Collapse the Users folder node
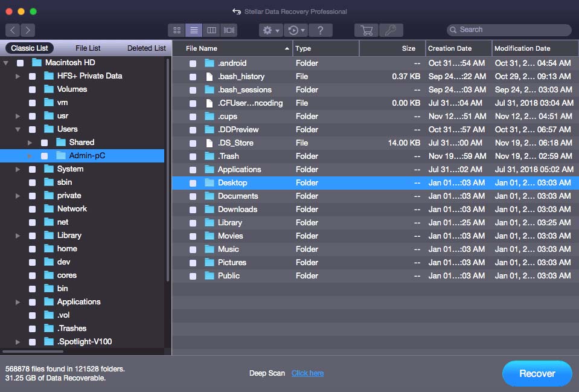This screenshot has height=392, width=579. tap(18, 129)
